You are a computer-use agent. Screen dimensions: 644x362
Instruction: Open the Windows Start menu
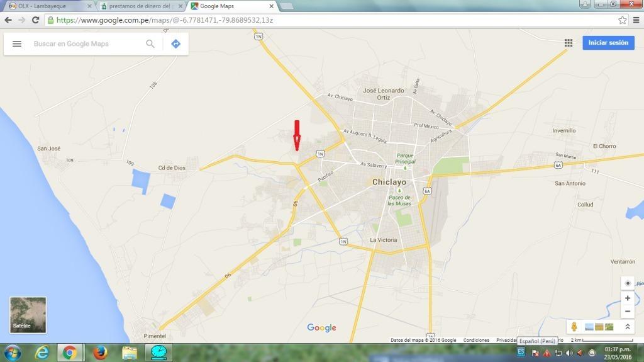13,353
